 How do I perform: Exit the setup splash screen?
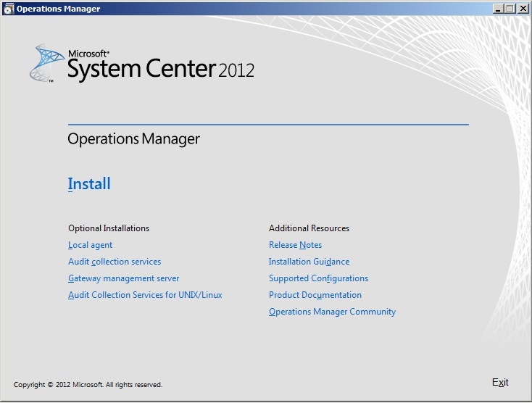pyautogui.click(x=500, y=382)
